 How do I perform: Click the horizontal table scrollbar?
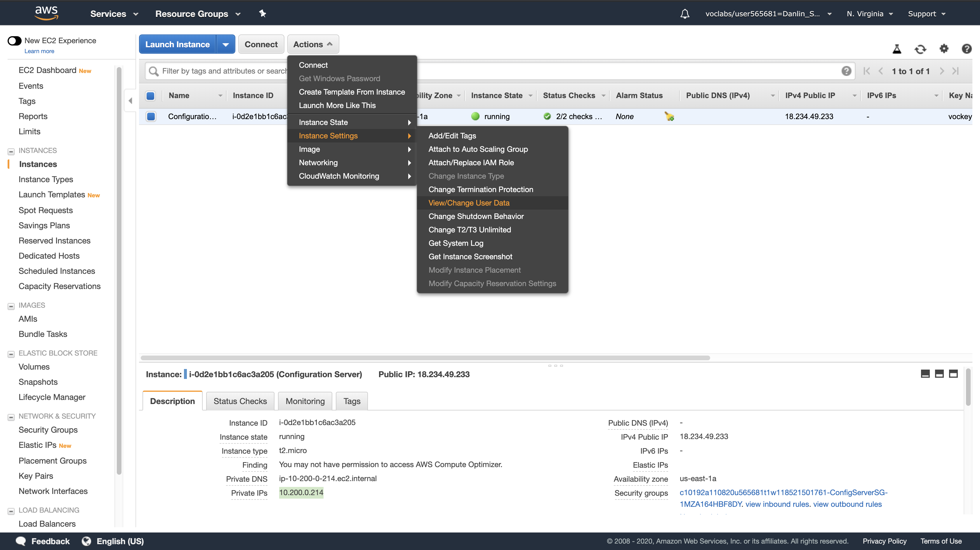coord(425,358)
